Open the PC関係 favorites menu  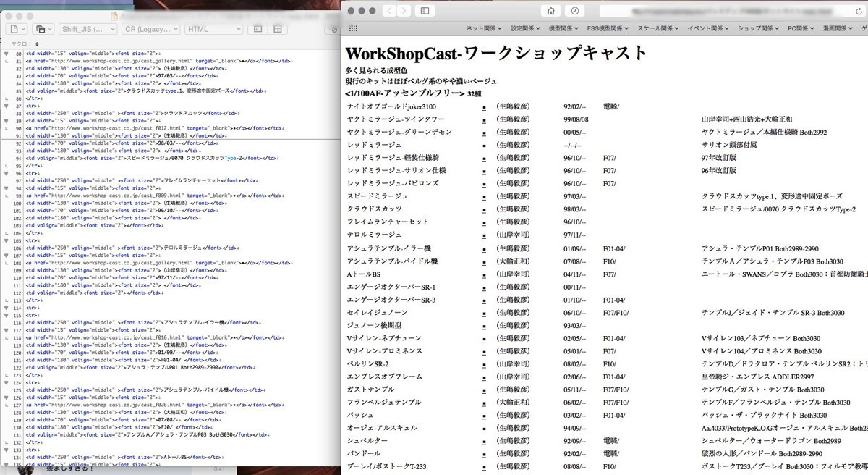[801, 28]
